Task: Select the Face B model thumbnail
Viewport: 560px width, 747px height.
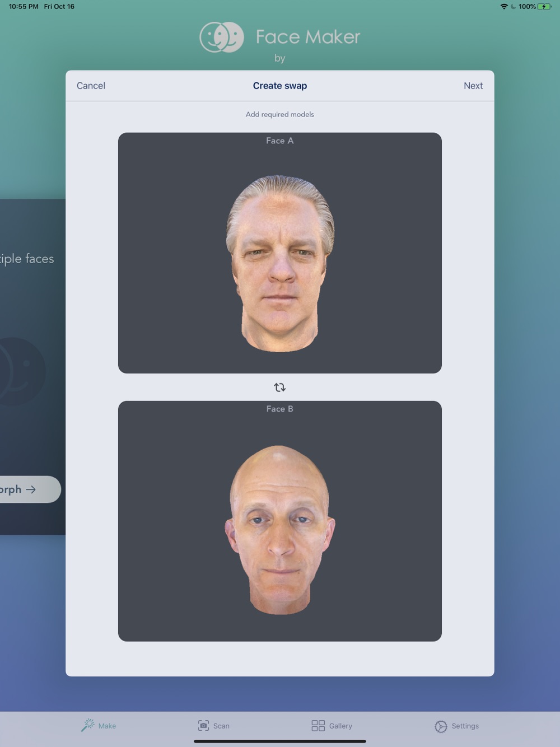Action: coord(280,521)
